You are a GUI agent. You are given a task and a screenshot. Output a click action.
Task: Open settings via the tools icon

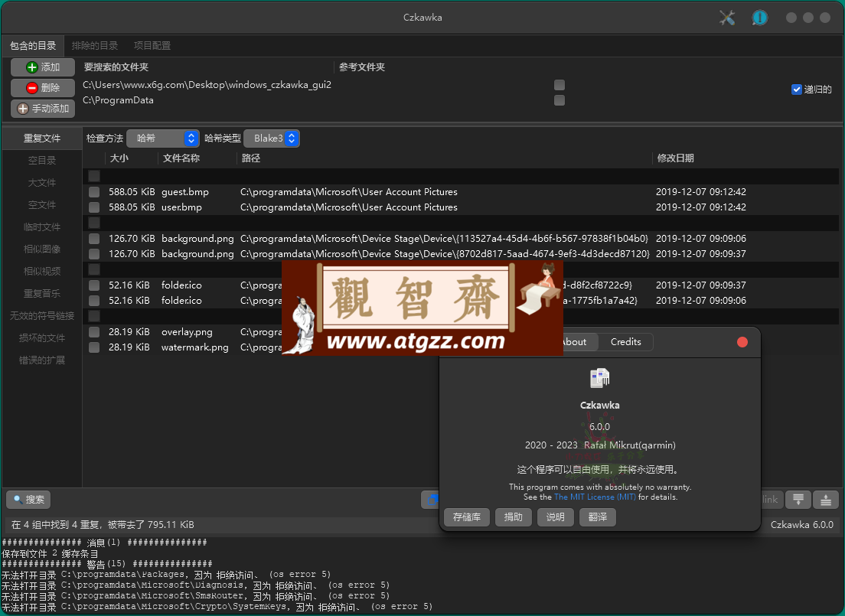tap(727, 18)
